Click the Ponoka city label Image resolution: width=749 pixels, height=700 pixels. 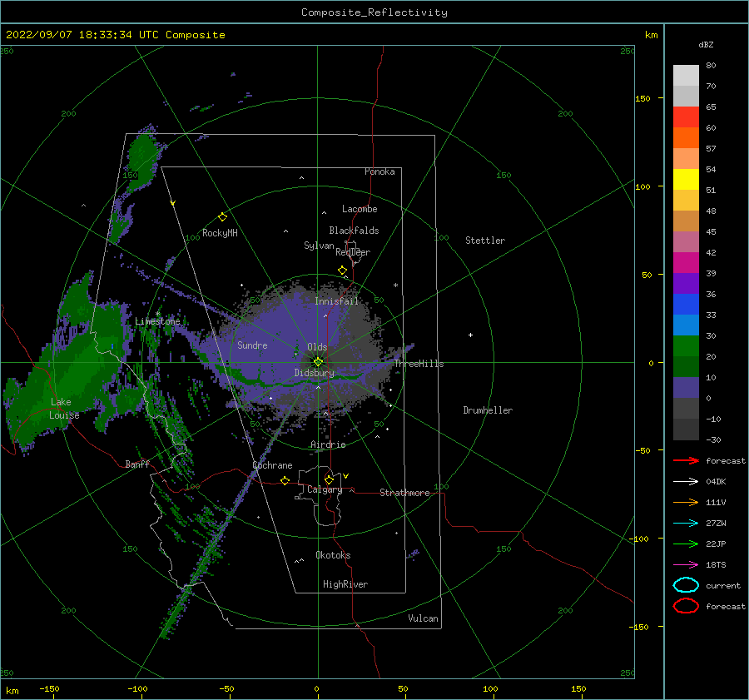click(x=379, y=171)
